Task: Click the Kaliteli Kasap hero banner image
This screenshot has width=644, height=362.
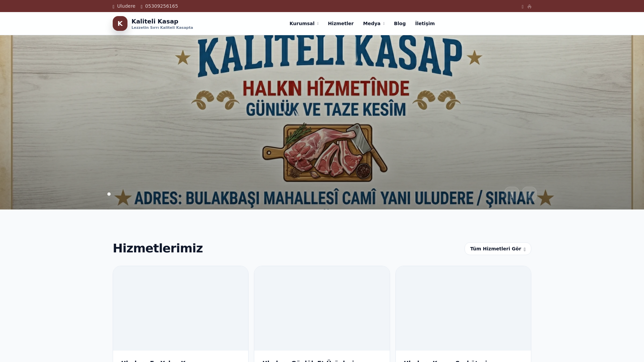Action: coord(322,122)
